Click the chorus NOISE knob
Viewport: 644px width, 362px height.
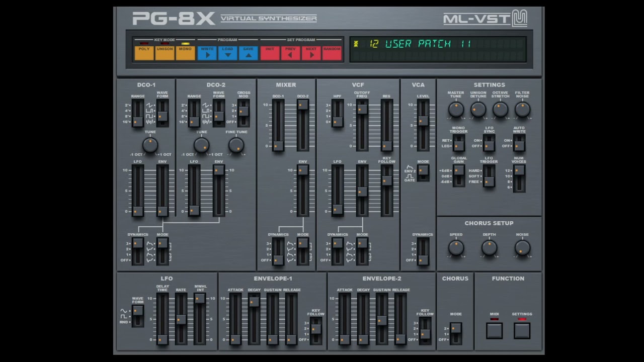click(x=522, y=247)
